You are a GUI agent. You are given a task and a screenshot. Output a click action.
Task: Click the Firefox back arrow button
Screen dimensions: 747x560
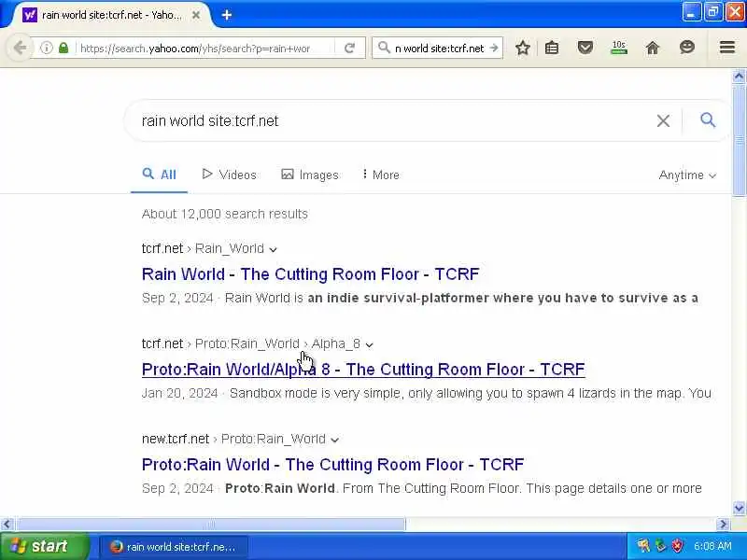[x=20, y=48]
